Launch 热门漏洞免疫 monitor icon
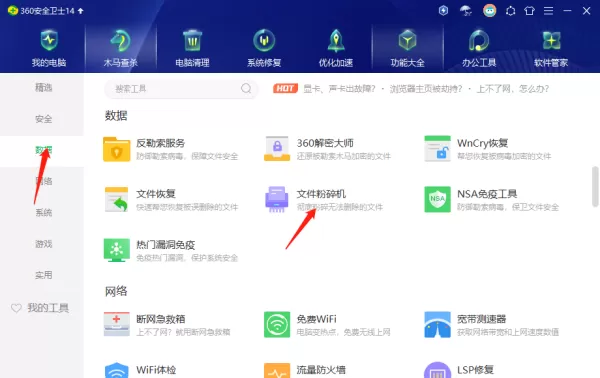The image size is (600, 378). [117, 250]
